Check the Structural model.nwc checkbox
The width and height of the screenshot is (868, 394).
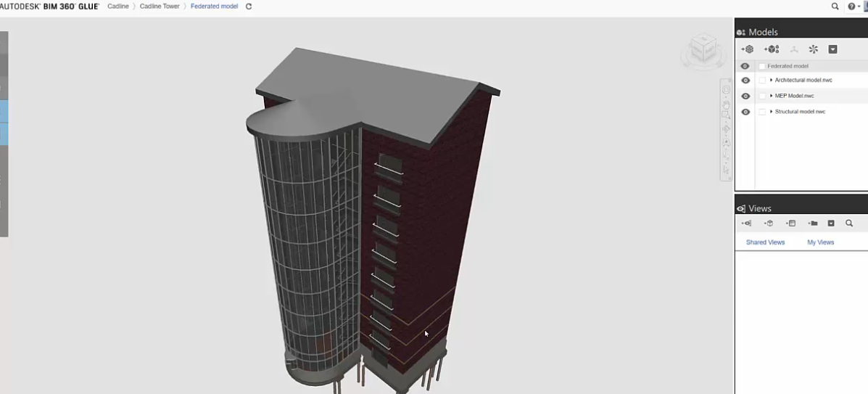762,112
